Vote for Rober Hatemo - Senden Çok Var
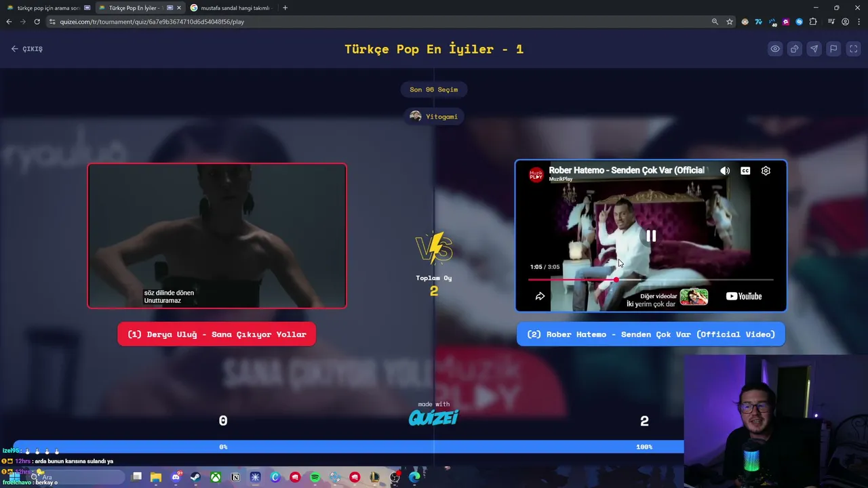 point(651,334)
